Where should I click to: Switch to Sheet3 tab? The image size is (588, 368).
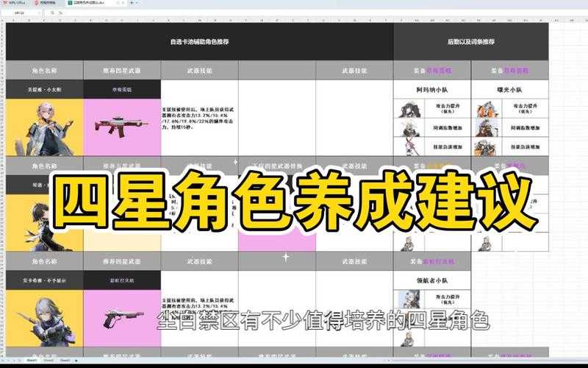[x=65, y=360]
